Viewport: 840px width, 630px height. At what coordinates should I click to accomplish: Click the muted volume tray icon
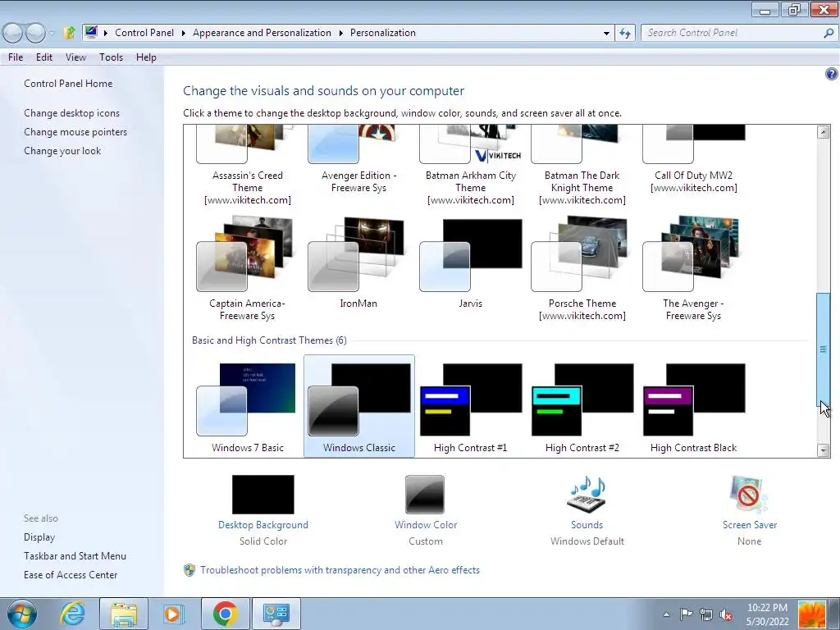pos(727,614)
